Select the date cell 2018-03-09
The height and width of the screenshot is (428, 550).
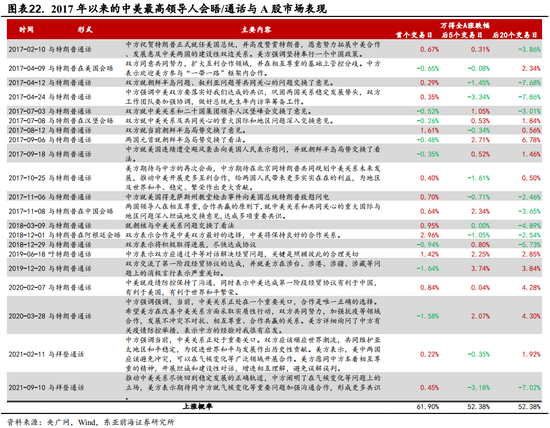pyautogui.click(x=27, y=226)
